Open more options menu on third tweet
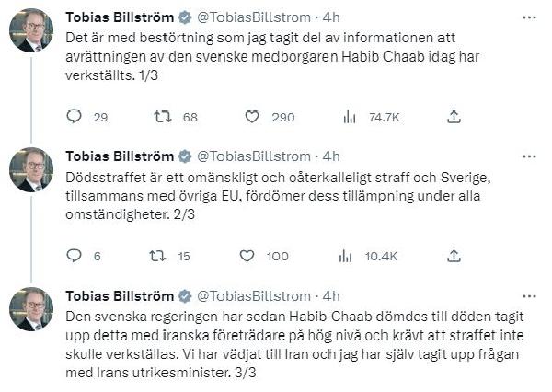 point(528,295)
